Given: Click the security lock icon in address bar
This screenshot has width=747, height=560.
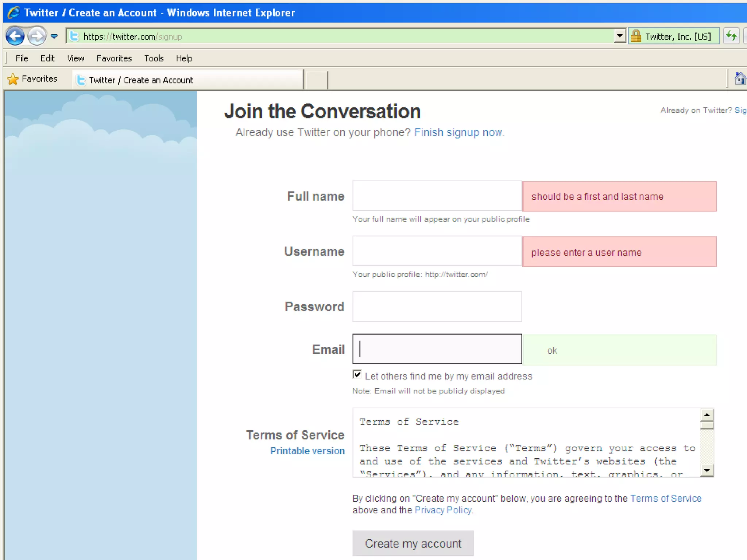Looking at the screenshot, I should (636, 36).
